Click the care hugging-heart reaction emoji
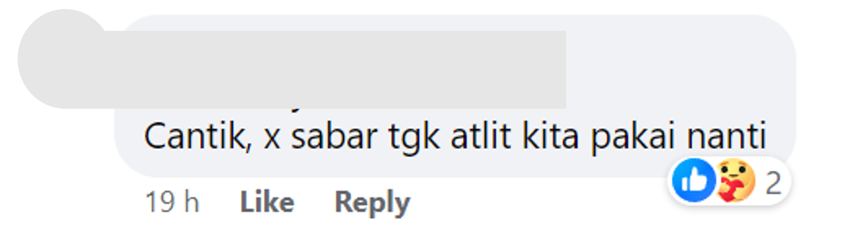 (x=736, y=181)
